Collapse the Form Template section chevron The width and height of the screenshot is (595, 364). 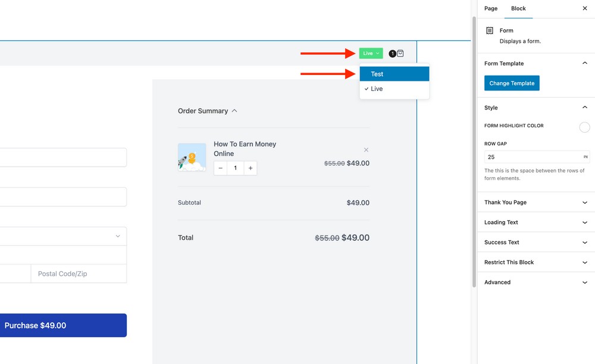click(584, 63)
